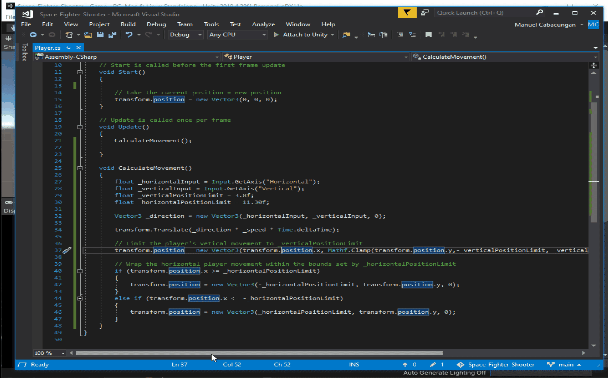Collapse the CalculateMovement() method outline toggle
The height and width of the screenshot is (378, 608).
[x=79, y=168]
